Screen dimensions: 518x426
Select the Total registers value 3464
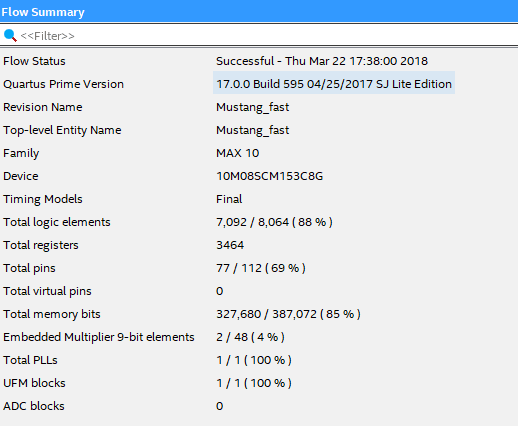(x=230, y=245)
